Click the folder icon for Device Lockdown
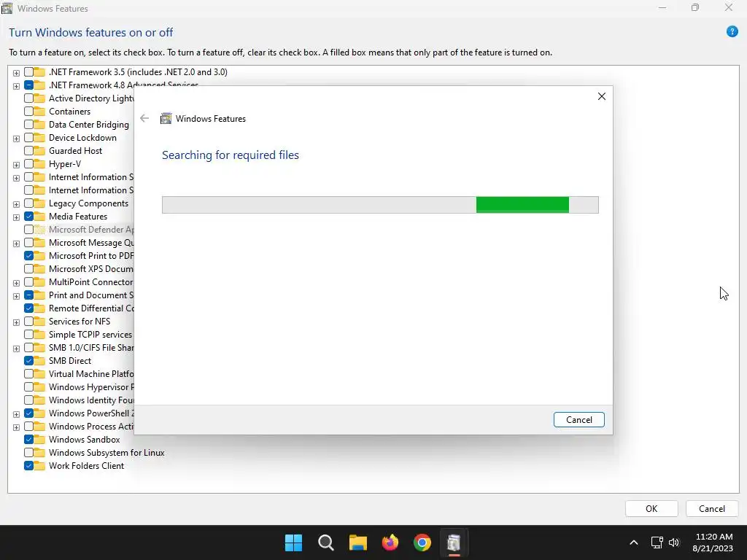Screen dimensions: 747x560 coord(39,138)
